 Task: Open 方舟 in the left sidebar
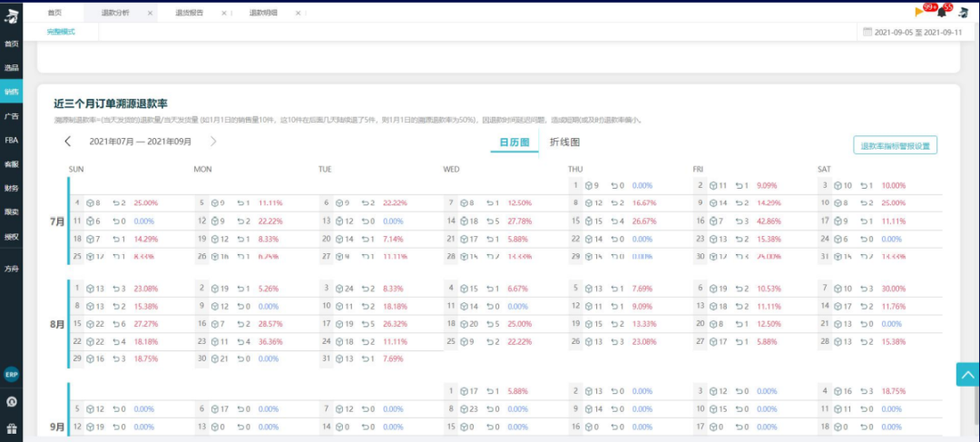coord(11,269)
